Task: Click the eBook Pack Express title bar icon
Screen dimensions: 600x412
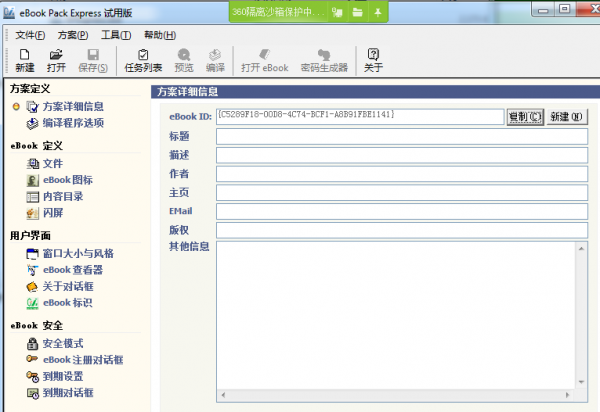Action: click(9, 13)
